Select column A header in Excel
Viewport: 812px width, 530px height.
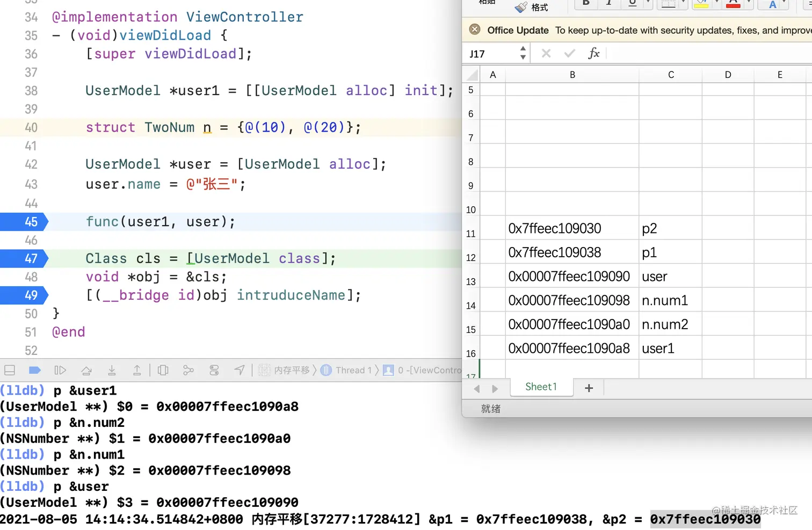click(492, 75)
